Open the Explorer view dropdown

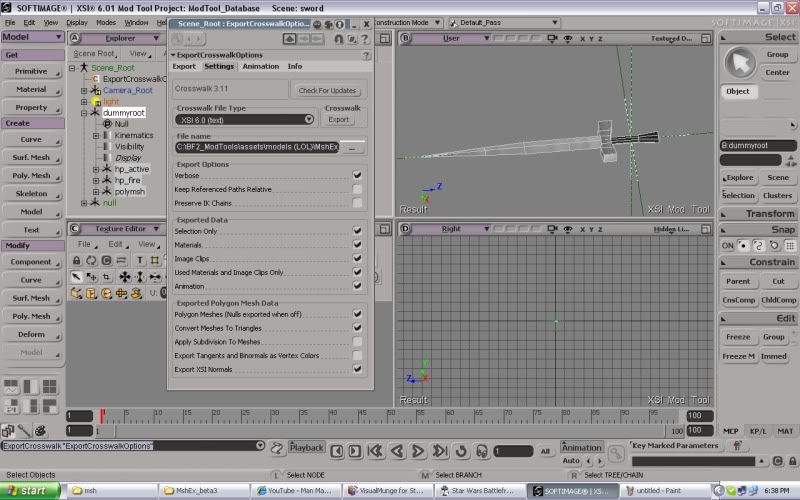click(122, 38)
